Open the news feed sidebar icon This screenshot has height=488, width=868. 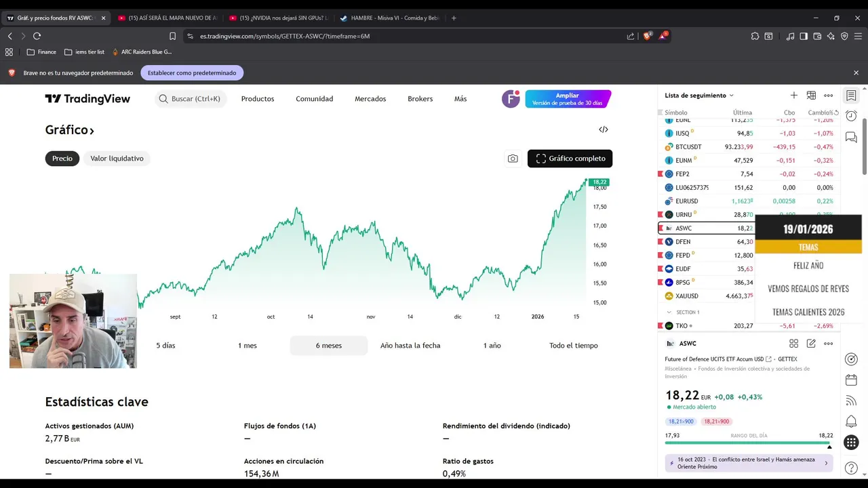click(851, 401)
